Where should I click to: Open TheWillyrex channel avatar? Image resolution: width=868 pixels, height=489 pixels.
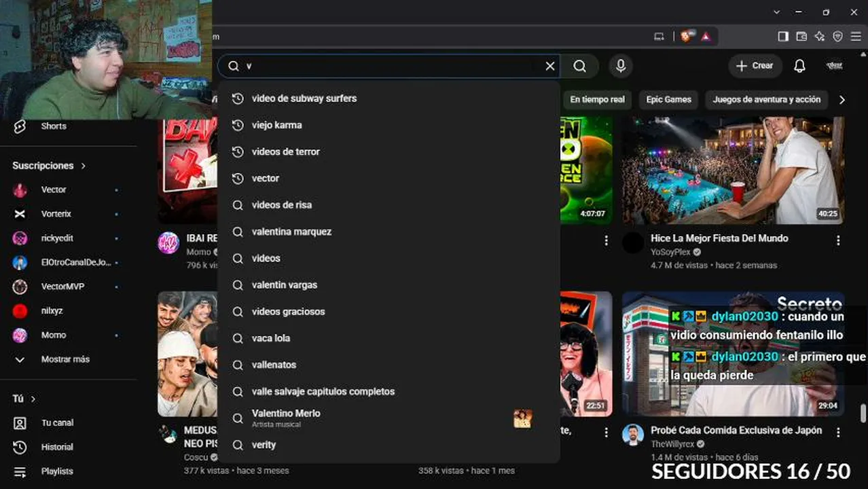point(633,435)
